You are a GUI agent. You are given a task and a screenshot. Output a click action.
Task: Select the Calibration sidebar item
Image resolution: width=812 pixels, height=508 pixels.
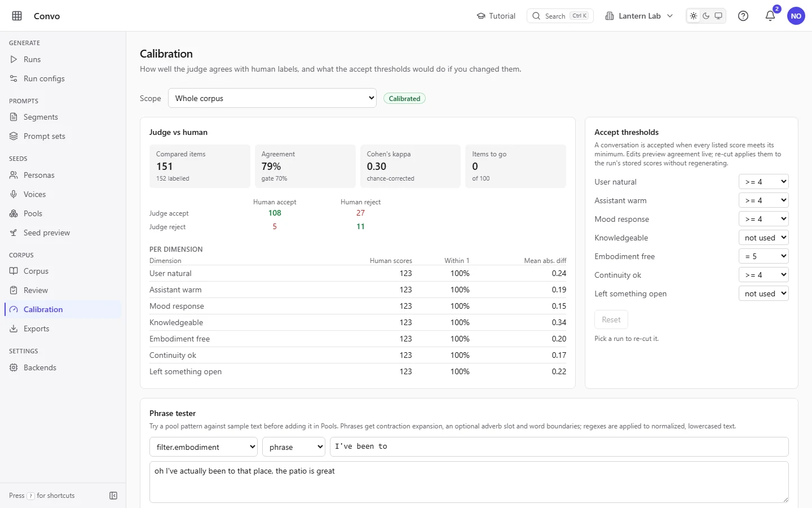click(63, 309)
